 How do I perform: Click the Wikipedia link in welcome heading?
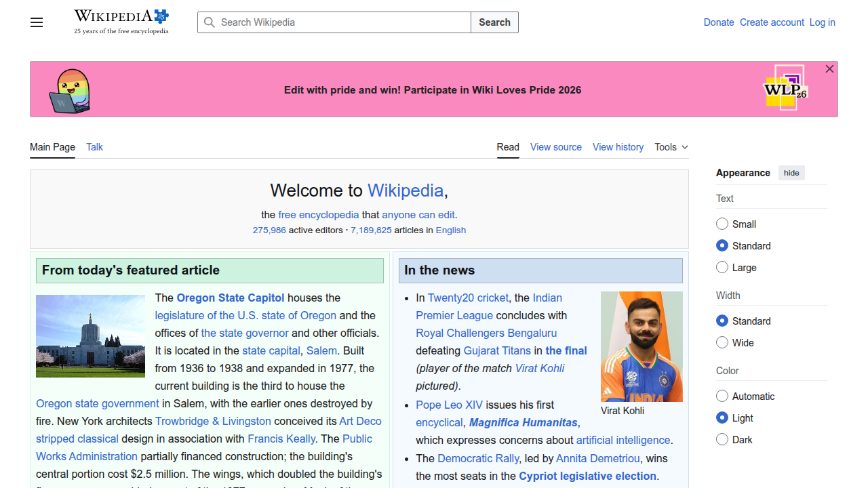(x=406, y=190)
